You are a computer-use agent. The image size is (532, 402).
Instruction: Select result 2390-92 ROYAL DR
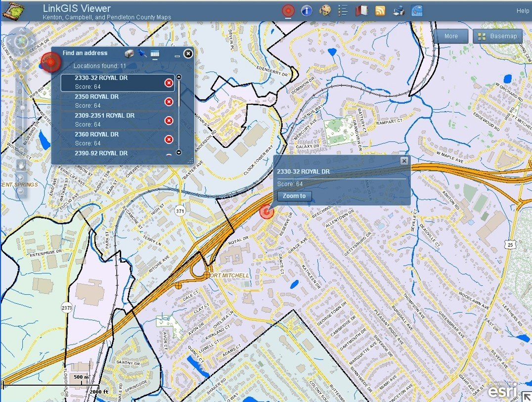tap(117, 153)
